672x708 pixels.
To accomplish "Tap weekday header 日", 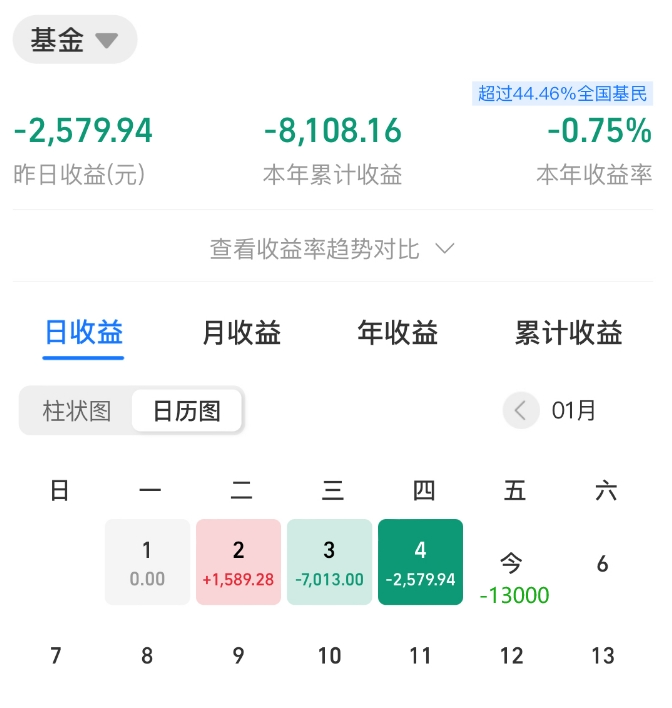I will [x=60, y=490].
